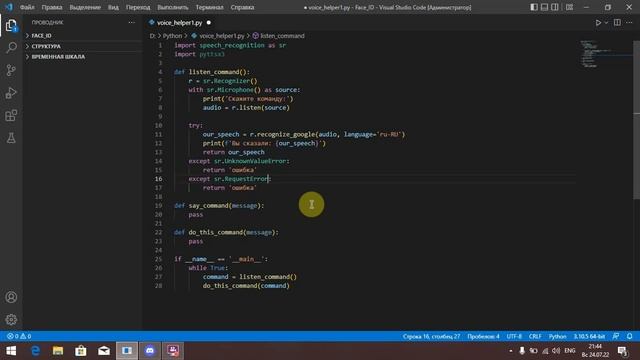
Task: Open the Правка menu
Action: (52, 7)
